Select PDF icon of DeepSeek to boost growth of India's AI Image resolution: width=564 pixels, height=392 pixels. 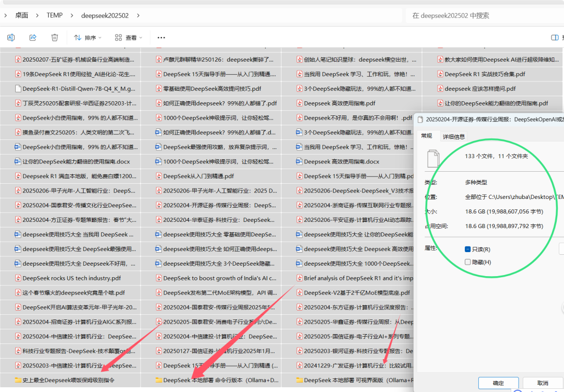point(159,278)
